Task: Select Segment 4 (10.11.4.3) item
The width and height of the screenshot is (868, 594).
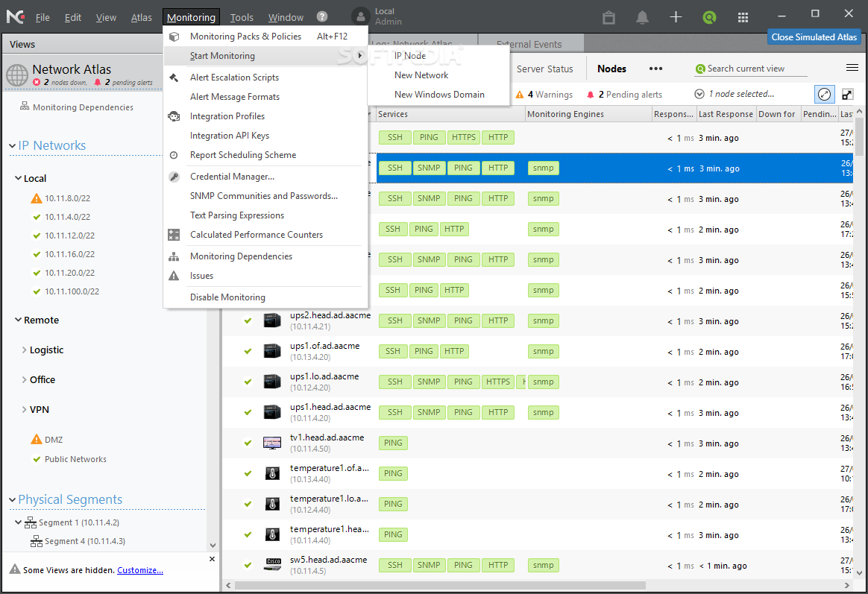Action: [x=85, y=542]
